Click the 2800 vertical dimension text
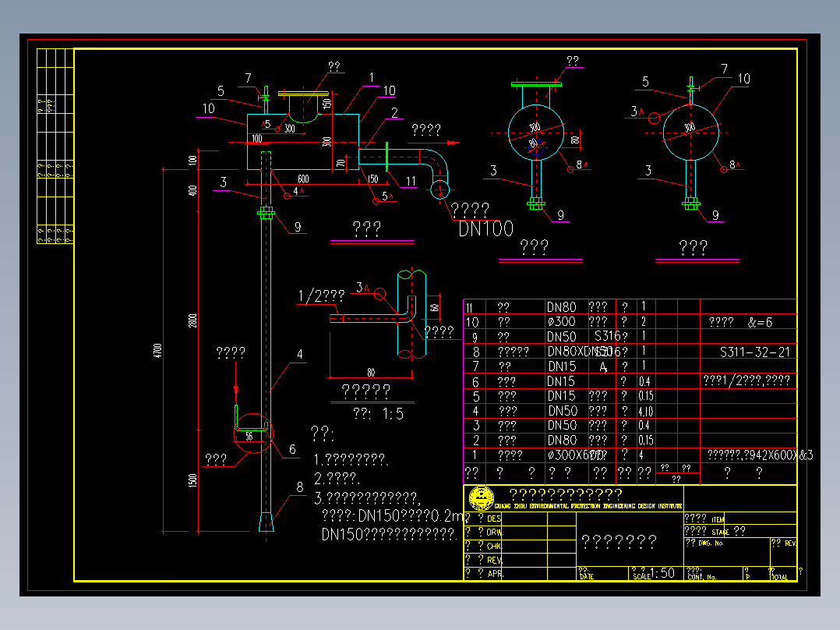The width and height of the screenshot is (840, 630). point(193,320)
